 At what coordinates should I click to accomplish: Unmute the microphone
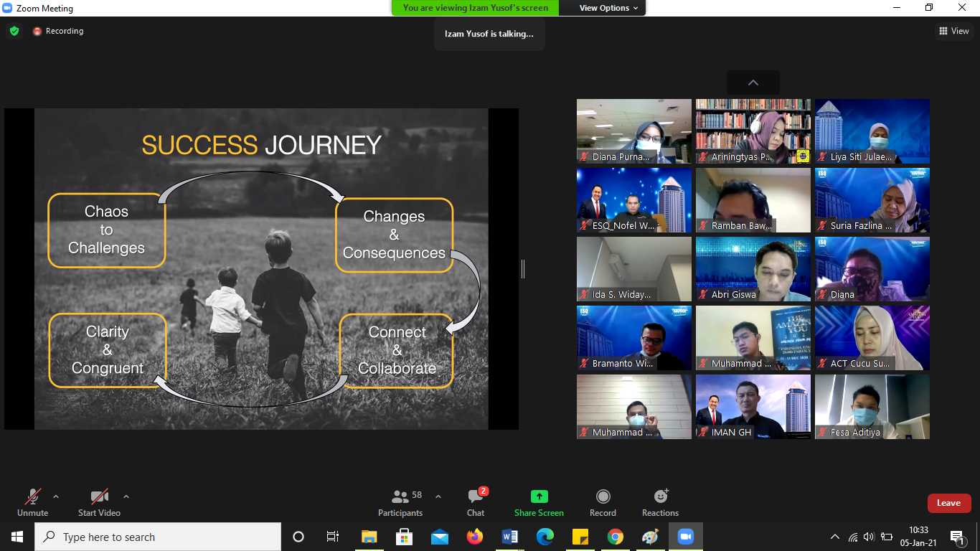[32, 502]
